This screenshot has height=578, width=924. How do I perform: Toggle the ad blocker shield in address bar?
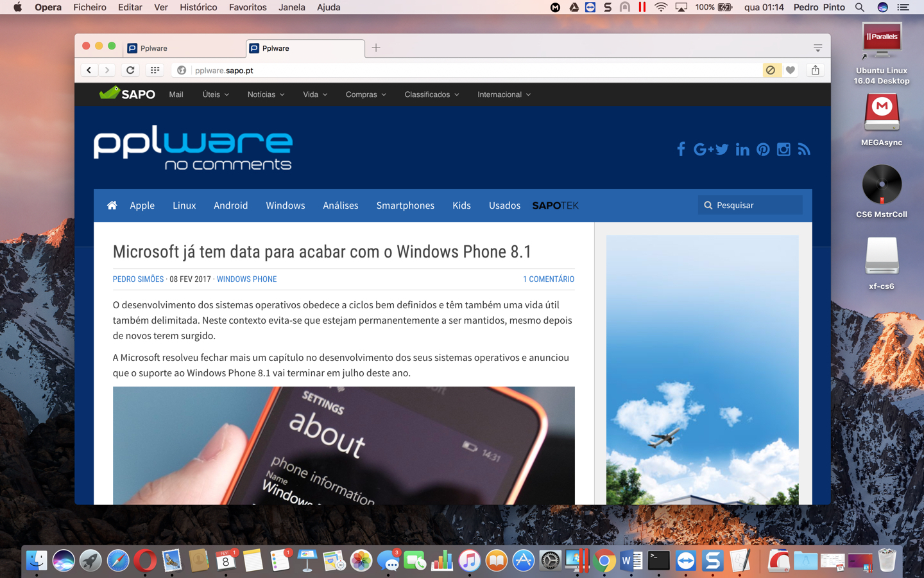click(771, 70)
